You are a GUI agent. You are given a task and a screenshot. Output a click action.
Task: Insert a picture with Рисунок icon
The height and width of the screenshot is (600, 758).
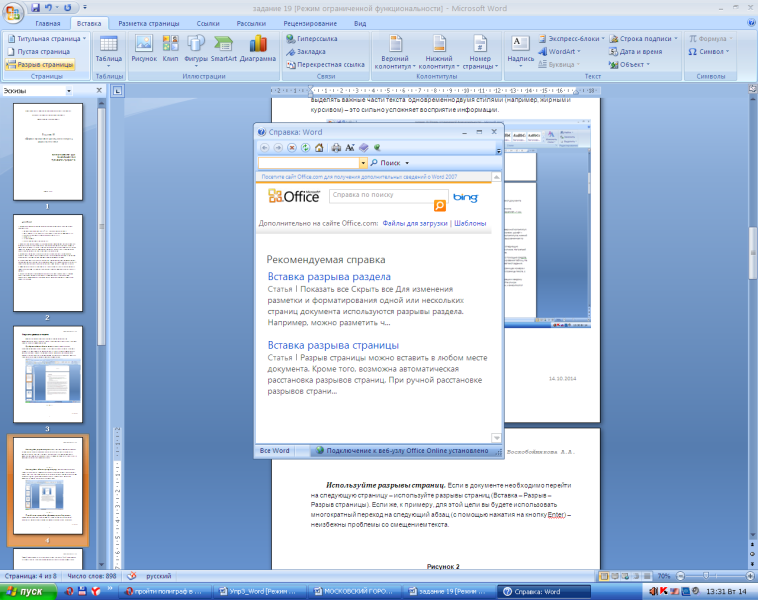coord(144,48)
